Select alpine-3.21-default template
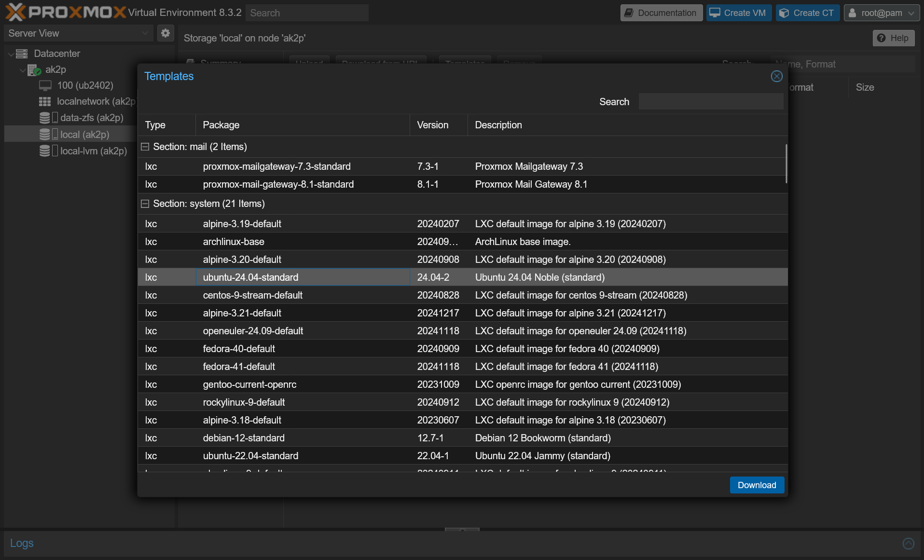The height and width of the screenshot is (560, 924). (463, 313)
